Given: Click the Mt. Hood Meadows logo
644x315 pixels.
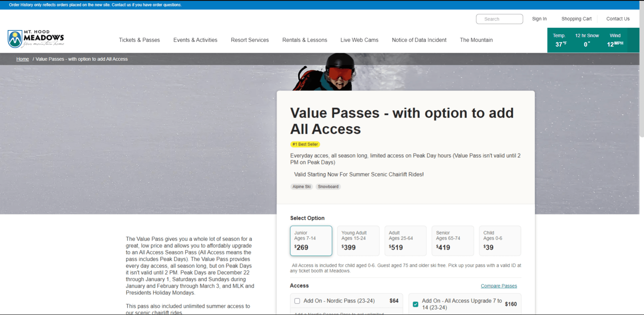Looking at the screenshot, I should (36, 39).
